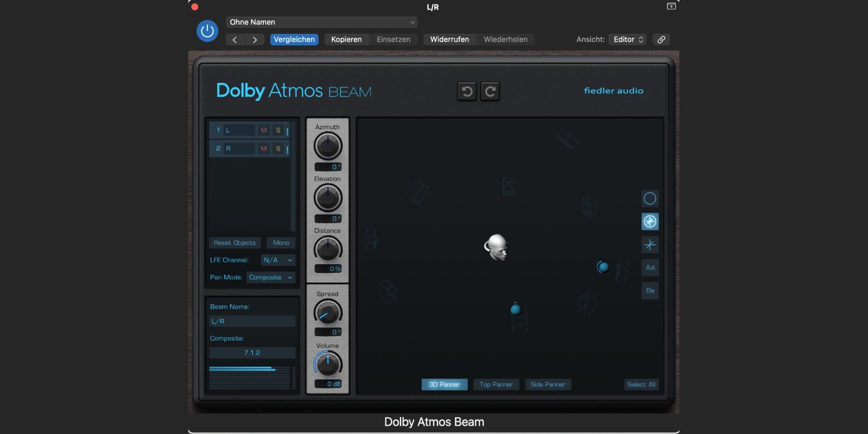The height and width of the screenshot is (434, 868).
Task: Select the crosshair star mode icon
Action: pos(650,244)
